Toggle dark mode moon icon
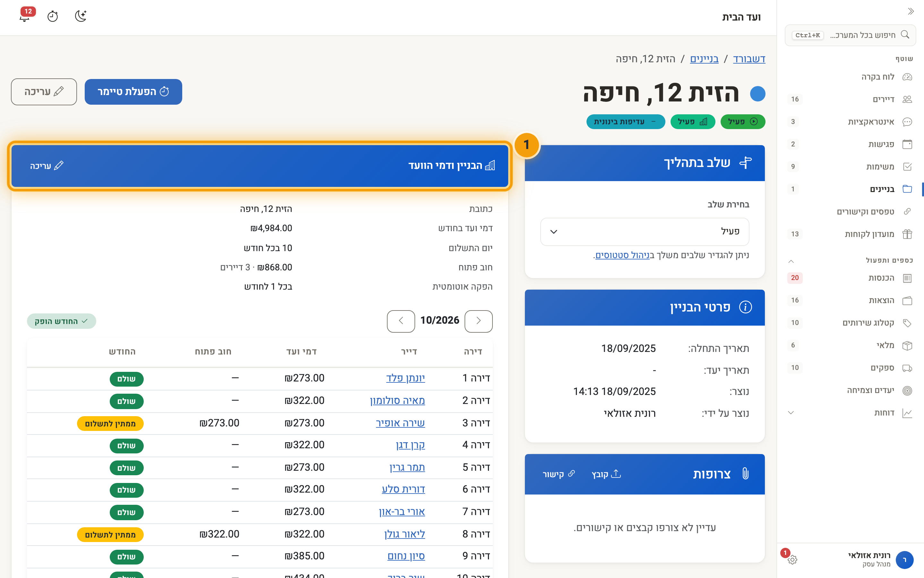Screen dimensions: 924x578 81,16
